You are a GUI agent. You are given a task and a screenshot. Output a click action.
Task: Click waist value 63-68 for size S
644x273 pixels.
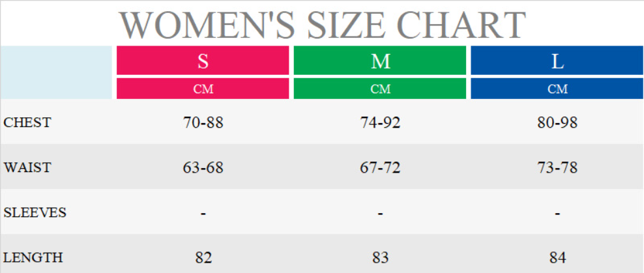[203, 167]
